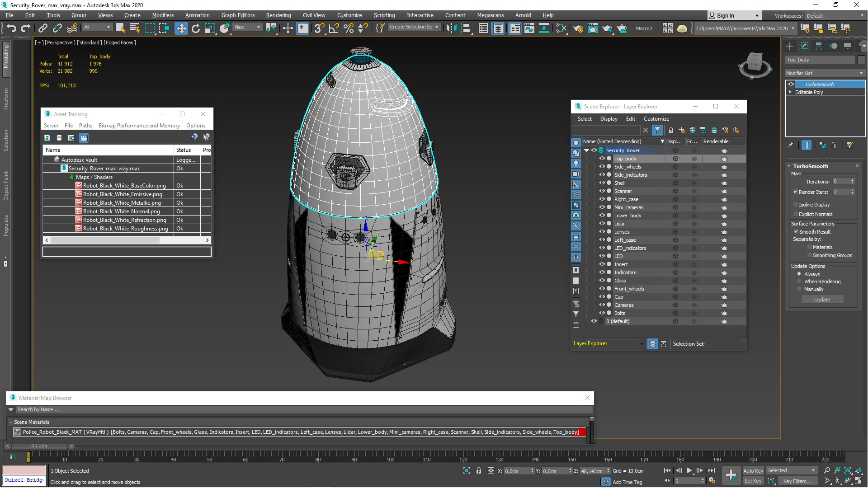This screenshot has width=868, height=488.
Task: Hide the Shell layer item eye icon
Action: pyautogui.click(x=602, y=183)
